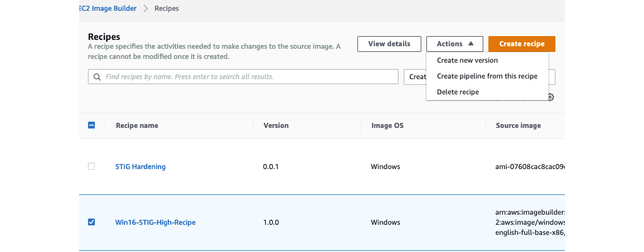644x252 pixels.
Task: Click the Find recipes by name search field
Action: [x=243, y=77]
